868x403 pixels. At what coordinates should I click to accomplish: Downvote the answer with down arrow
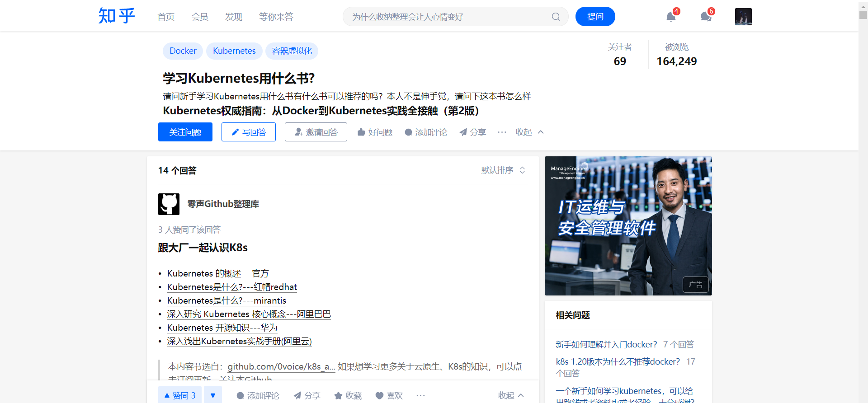(x=213, y=395)
